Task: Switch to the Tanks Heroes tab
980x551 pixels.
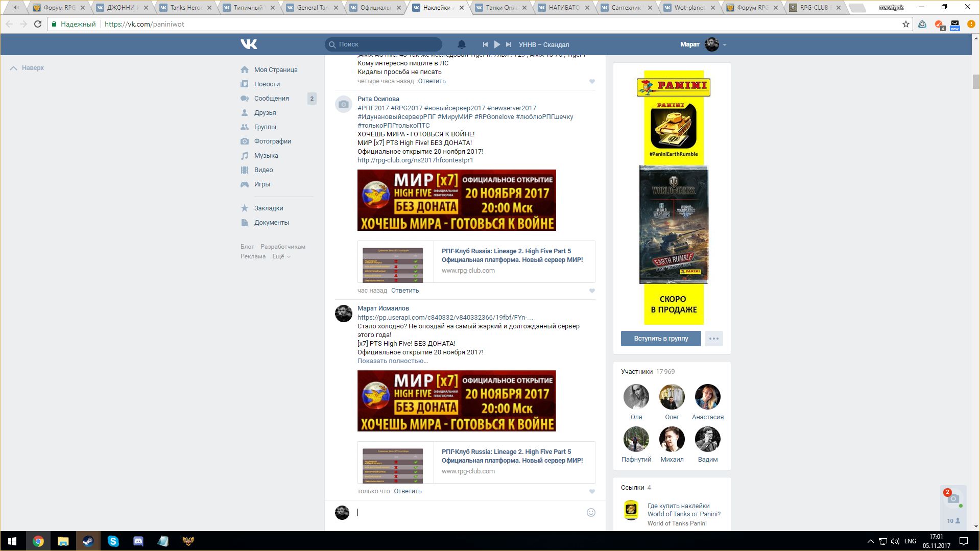Action: pos(186,8)
